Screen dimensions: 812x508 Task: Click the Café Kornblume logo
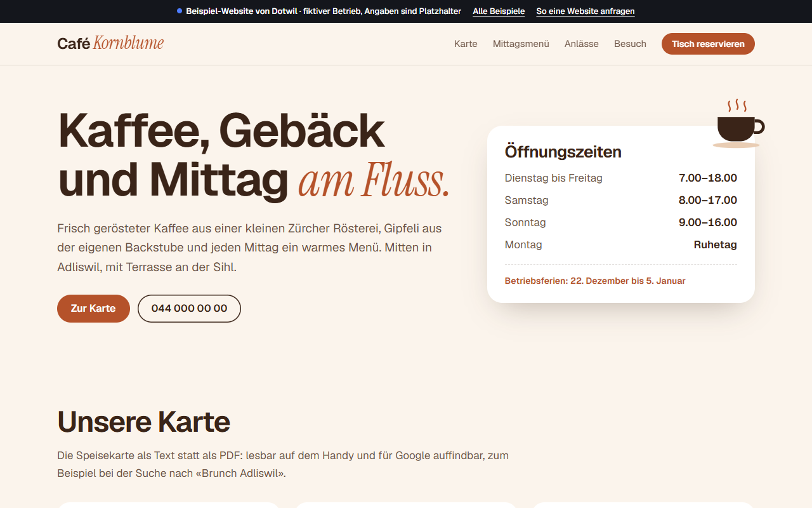click(x=110, y=43)
